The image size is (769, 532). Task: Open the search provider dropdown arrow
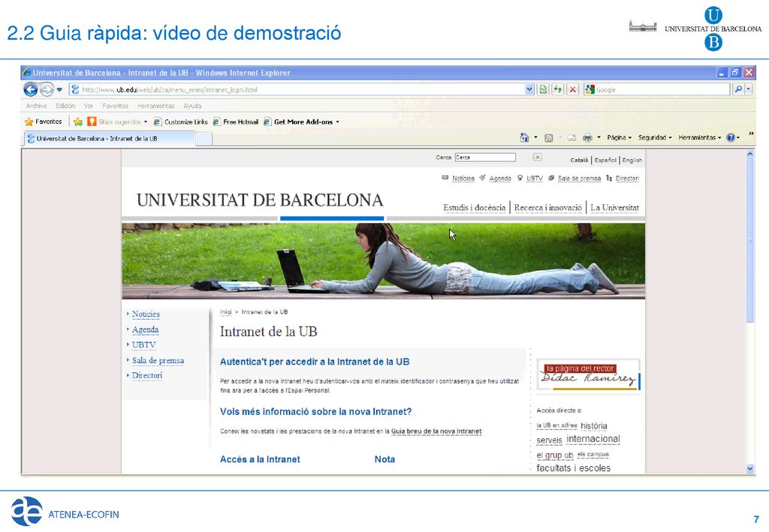[749, 89]
